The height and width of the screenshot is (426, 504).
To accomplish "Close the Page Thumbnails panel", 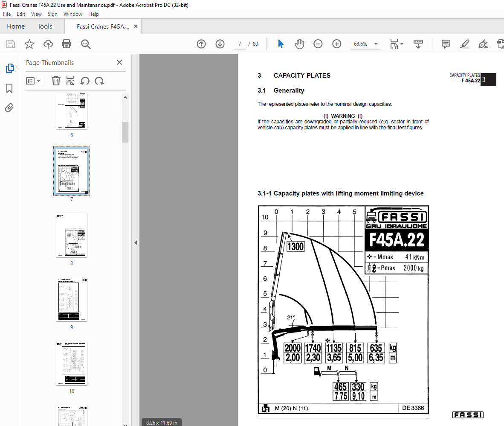I will pos(119,62).
